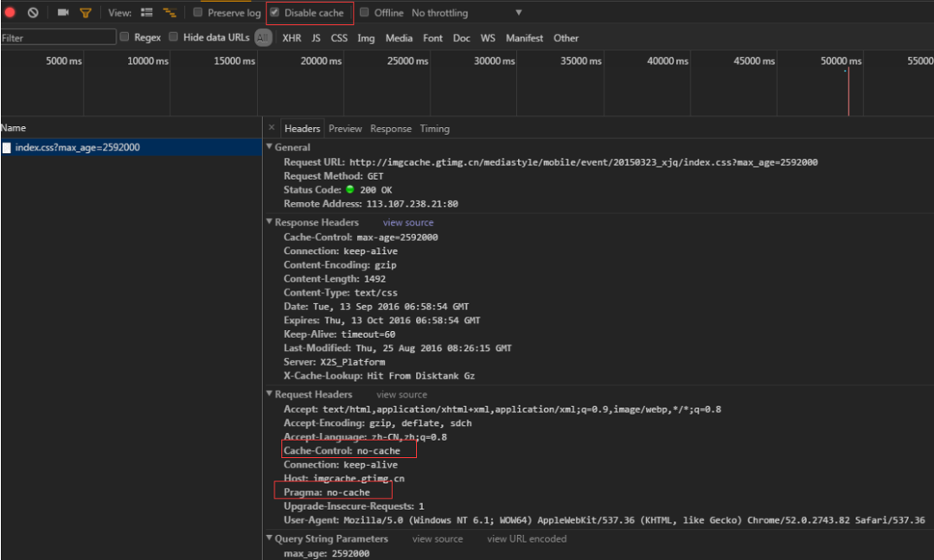Click Content-Type: text/css line
Image resolution: width=934 pixels, height=560 pixels.
coord(340,292)
